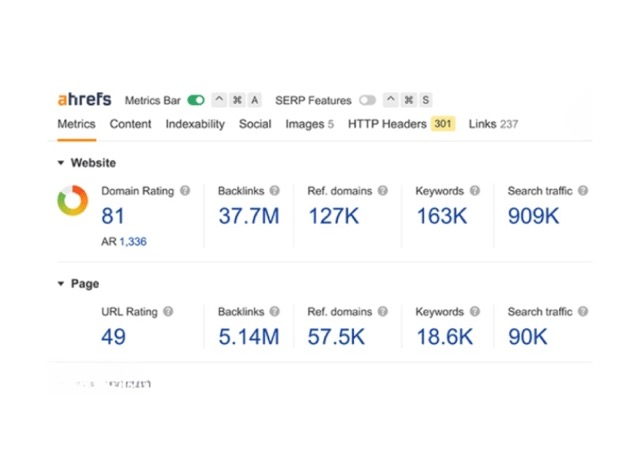Click help icon next to Domain Rating

tap(185, 191)
